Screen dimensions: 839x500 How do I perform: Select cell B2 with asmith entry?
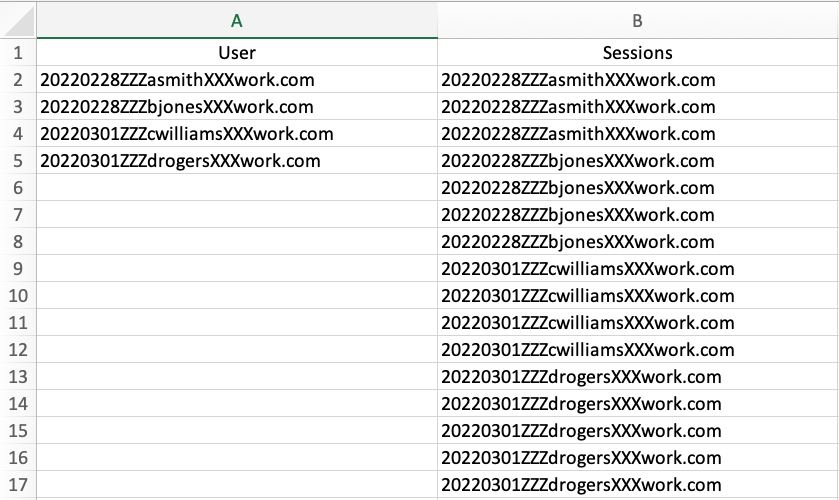pyautogui.click(x=578, y=80)
